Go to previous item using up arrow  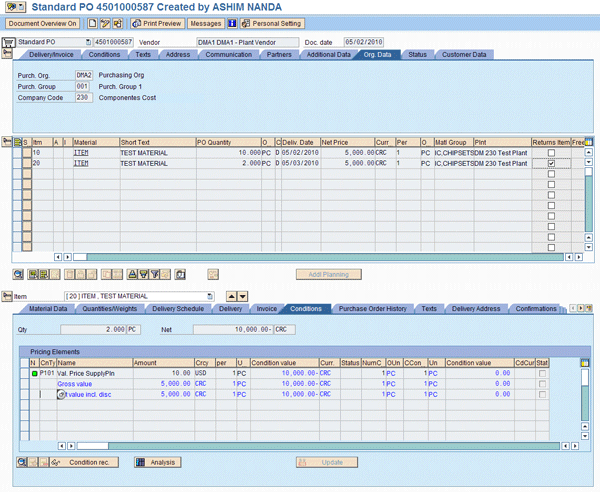pos(230,296)
